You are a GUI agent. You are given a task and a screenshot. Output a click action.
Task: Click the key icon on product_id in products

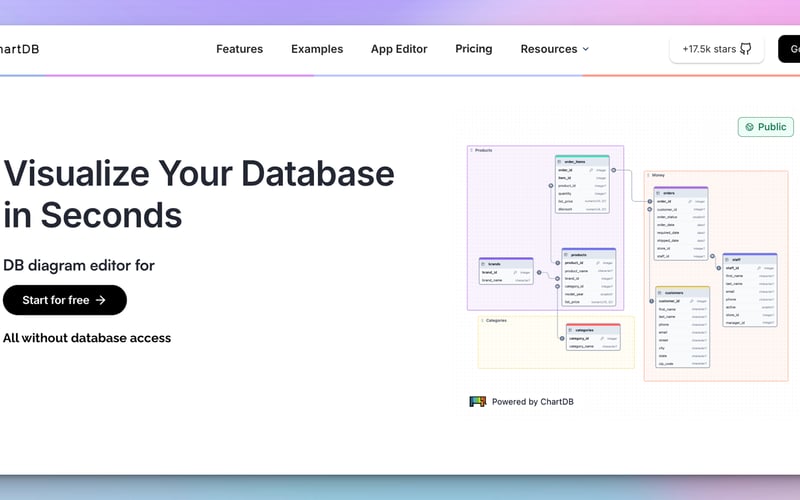click(x=598, y=263)
